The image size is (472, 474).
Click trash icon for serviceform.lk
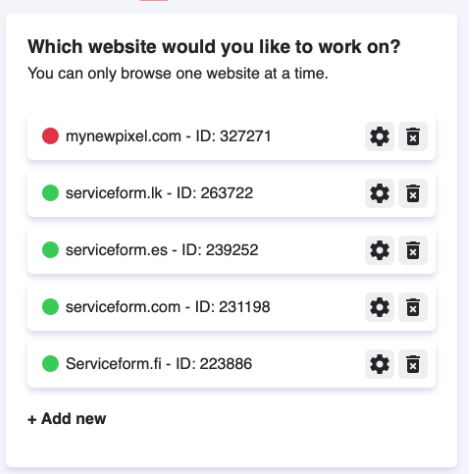click(413, 193)
